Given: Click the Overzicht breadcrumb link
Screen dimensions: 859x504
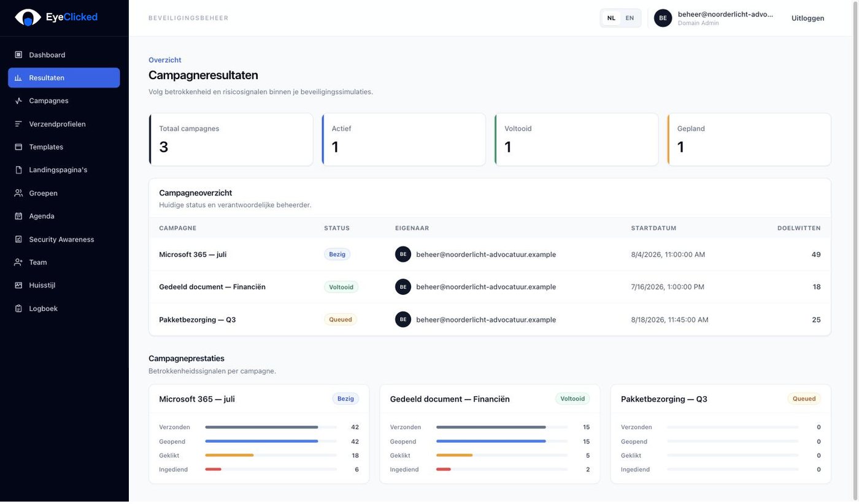Looking at the screenshot, I should [x=165, y=60].
